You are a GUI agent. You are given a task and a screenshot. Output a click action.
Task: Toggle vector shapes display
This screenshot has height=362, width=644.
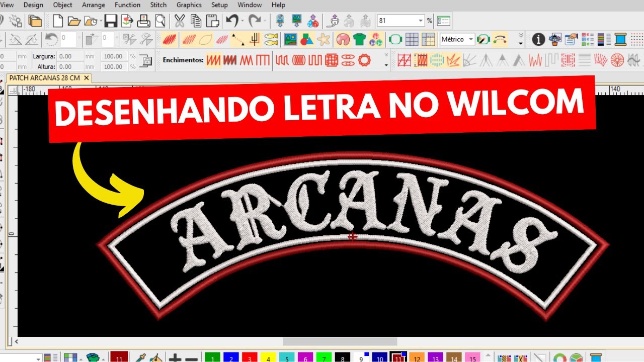click(307, 39)
